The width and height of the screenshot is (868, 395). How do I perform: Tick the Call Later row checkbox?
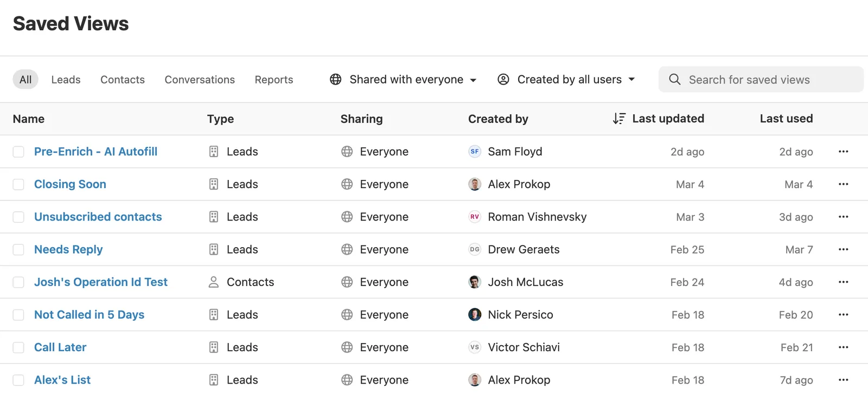coord(18,347)
